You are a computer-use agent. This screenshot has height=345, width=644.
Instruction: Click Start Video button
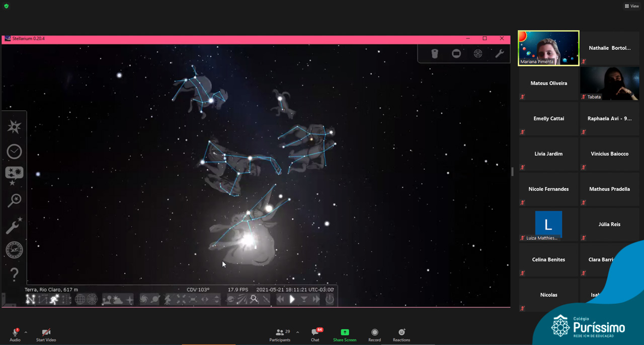[x=46, y=335]
